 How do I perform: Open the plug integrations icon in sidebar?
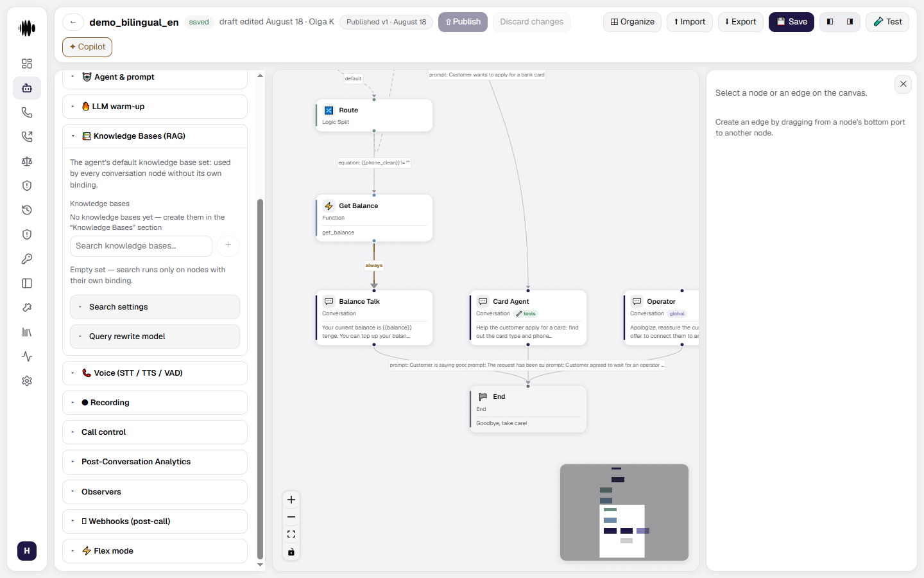(x=27, y=308)
